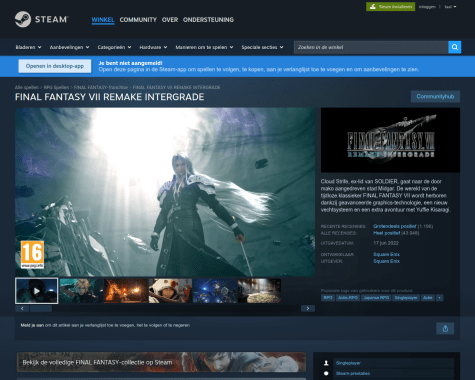Click Square Enix publisher link
475x380 pixels.
point(386,261)
